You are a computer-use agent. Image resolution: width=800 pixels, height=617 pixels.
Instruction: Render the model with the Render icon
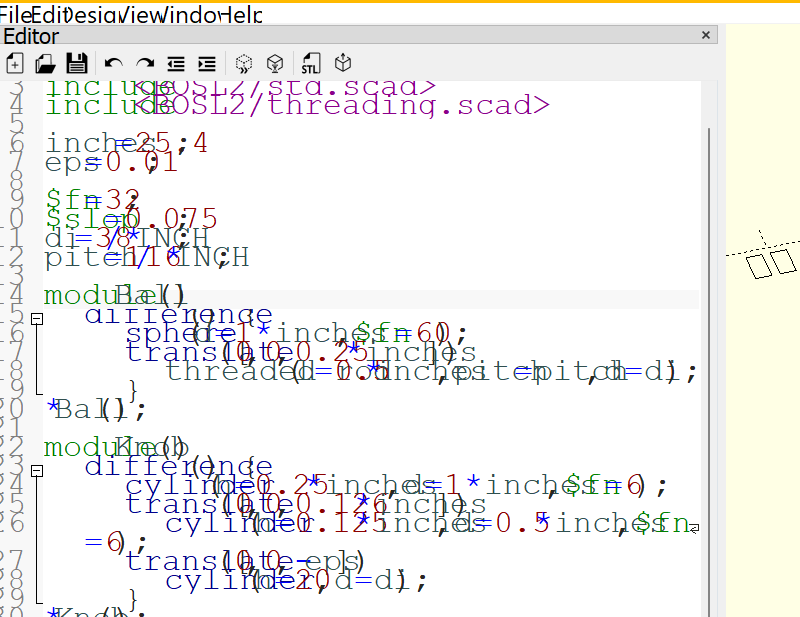tap(274, 64)
